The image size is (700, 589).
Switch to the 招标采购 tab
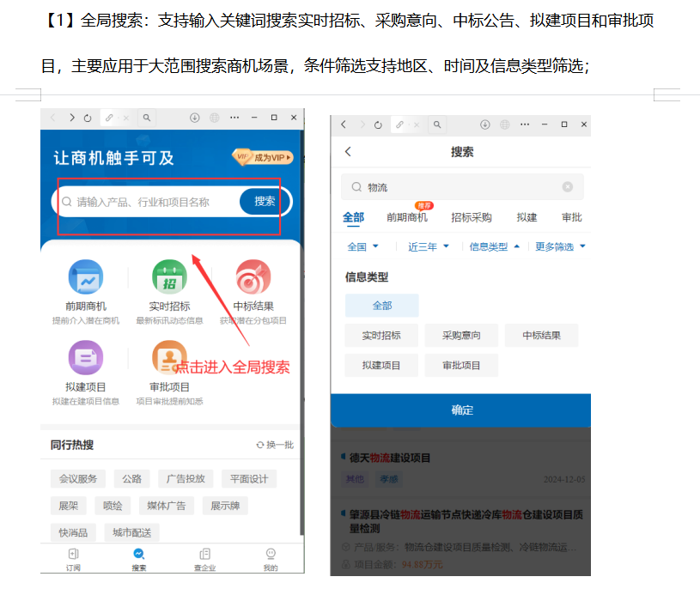[472, 217]
